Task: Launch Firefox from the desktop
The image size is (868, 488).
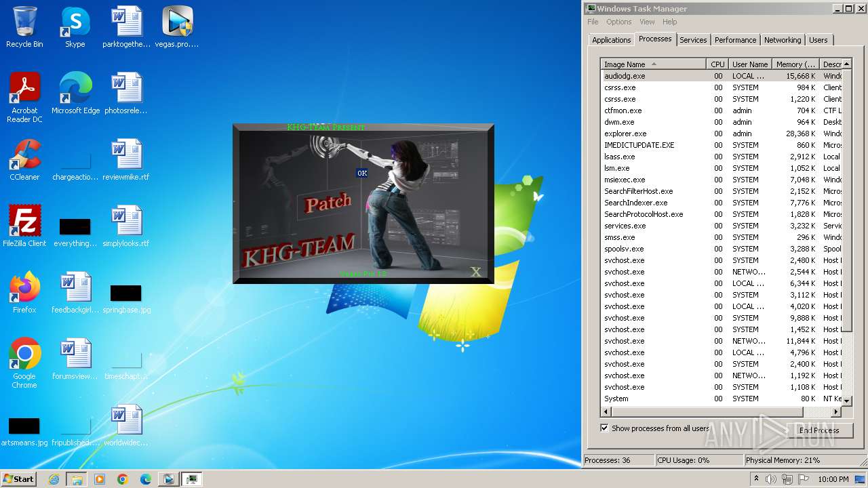Action: coord(24,293)
